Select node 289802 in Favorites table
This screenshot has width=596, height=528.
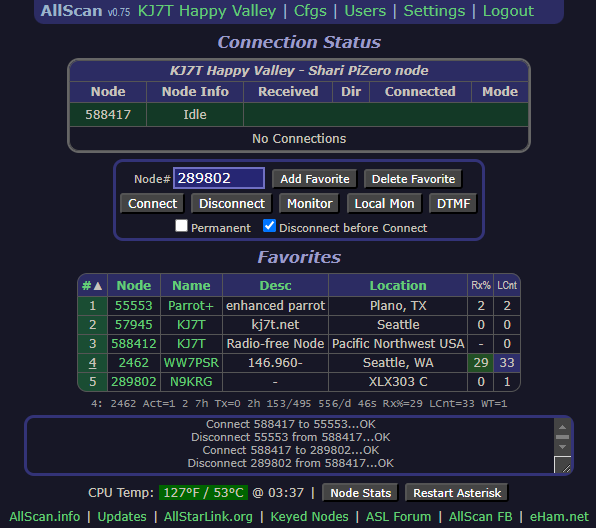click(134, 382)
